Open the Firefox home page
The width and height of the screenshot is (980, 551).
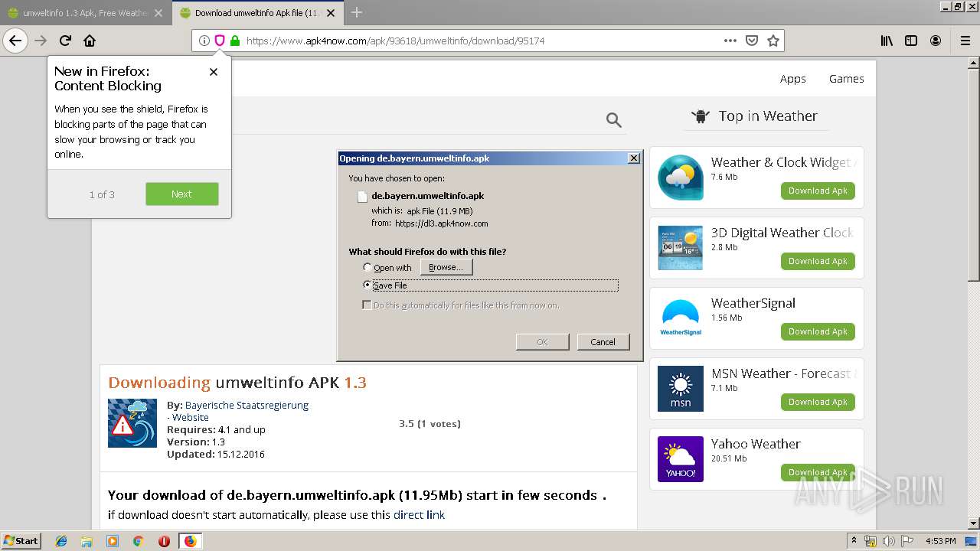tap(90, 41)
